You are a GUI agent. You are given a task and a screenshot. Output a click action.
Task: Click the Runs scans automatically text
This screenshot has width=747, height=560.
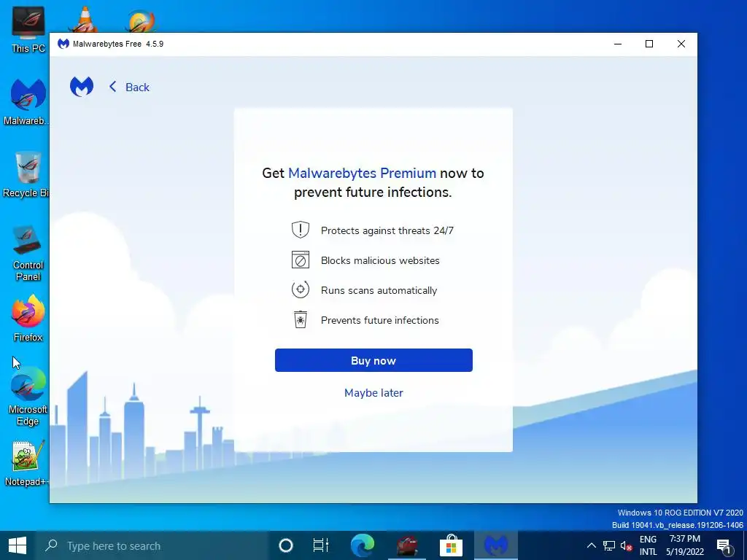coord(379,290)
